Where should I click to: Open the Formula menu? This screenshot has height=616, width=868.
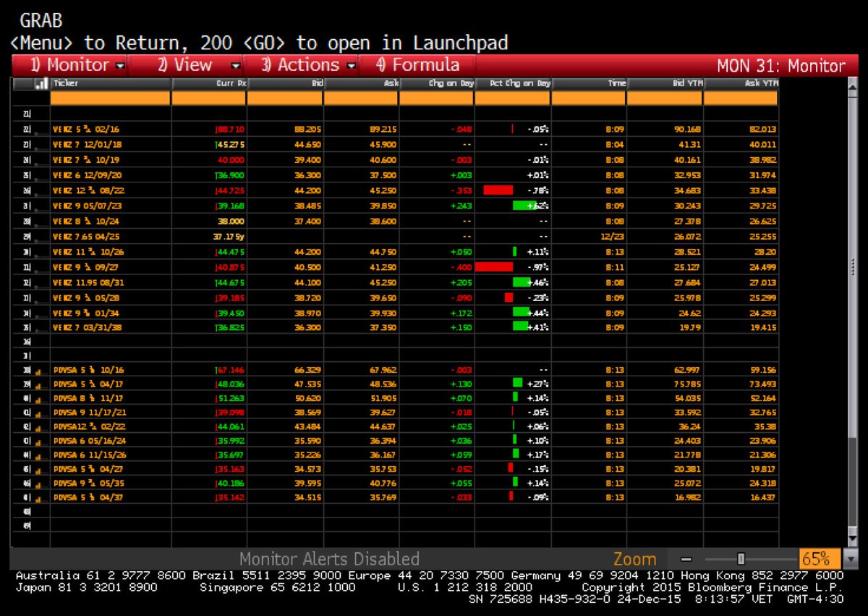click(x=417, y=64)
